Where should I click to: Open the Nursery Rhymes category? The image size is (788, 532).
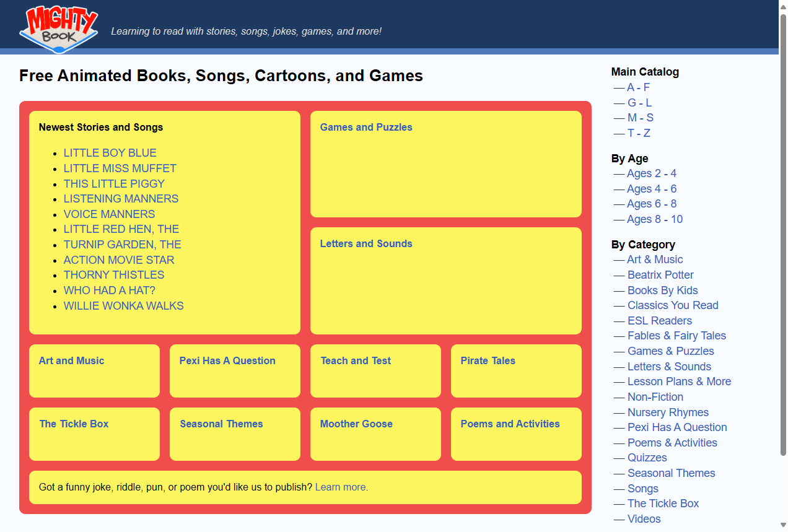point(668,412)
